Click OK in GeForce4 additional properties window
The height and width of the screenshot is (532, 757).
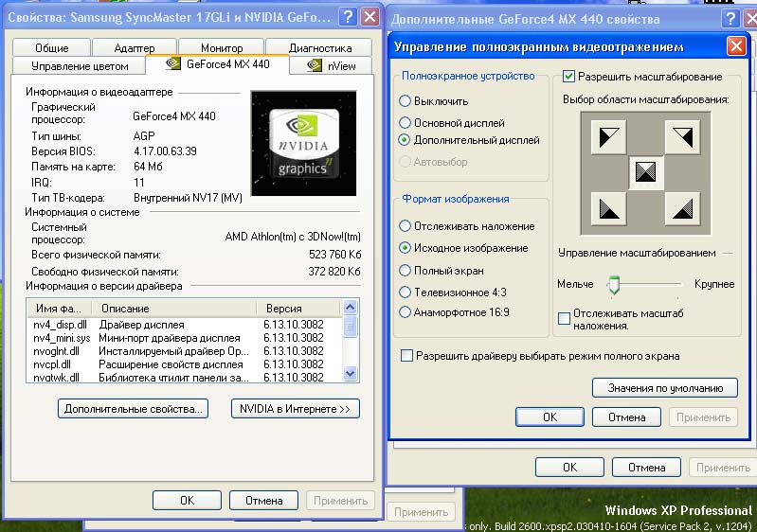(x=569, y=468)
